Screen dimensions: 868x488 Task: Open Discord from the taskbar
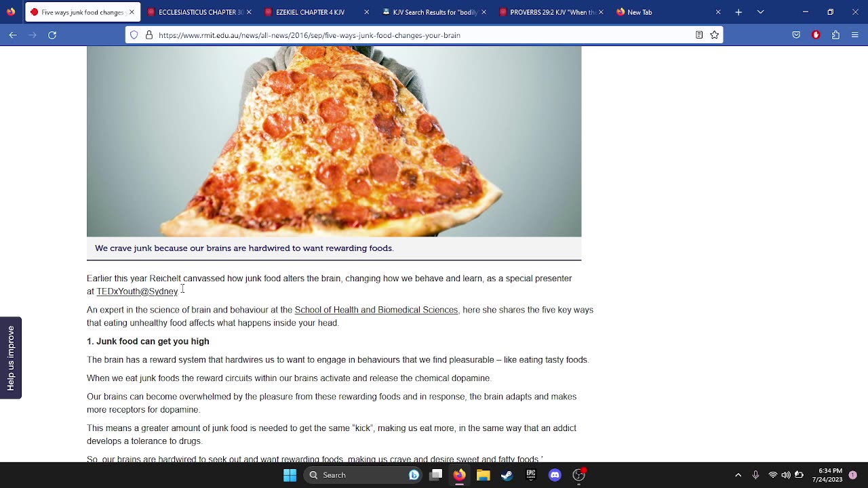tap(555, 475)
